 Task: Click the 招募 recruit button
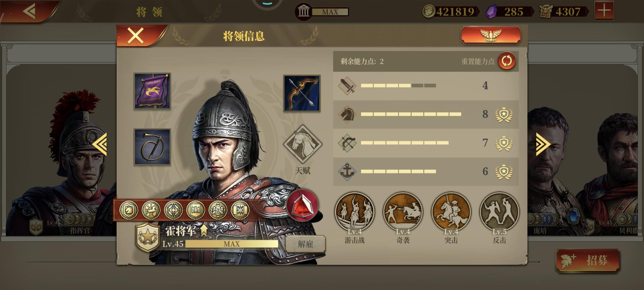click(x=588, y=261)
